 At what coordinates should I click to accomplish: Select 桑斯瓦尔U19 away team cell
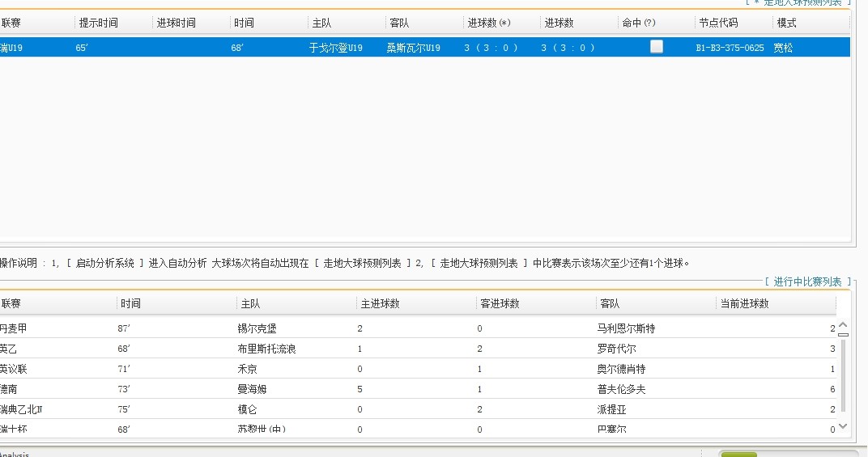point(413,48)
